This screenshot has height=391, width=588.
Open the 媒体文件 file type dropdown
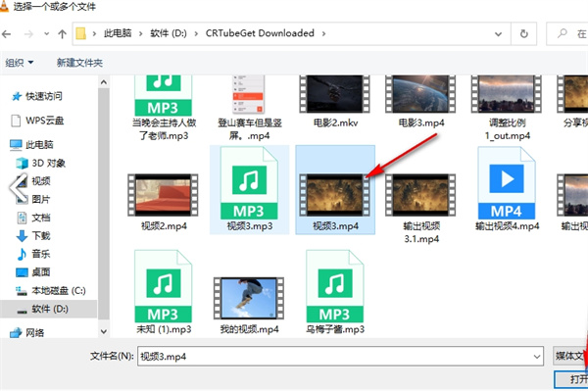pyautogui.click(x=570, y=356)
